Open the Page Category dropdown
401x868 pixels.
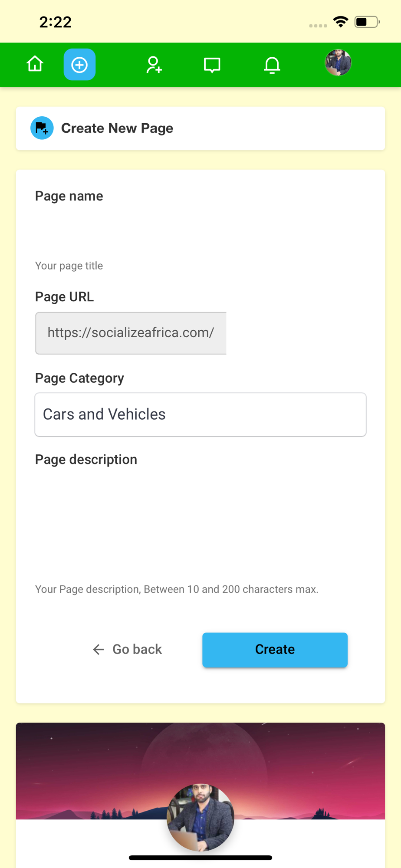click(200, 414)
